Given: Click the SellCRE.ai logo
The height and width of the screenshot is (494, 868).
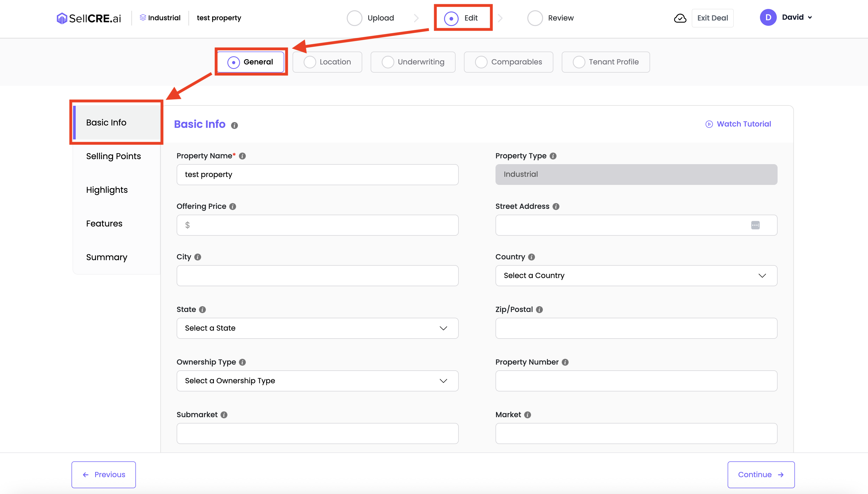Looking at the screenshot, I should [89, 18].
